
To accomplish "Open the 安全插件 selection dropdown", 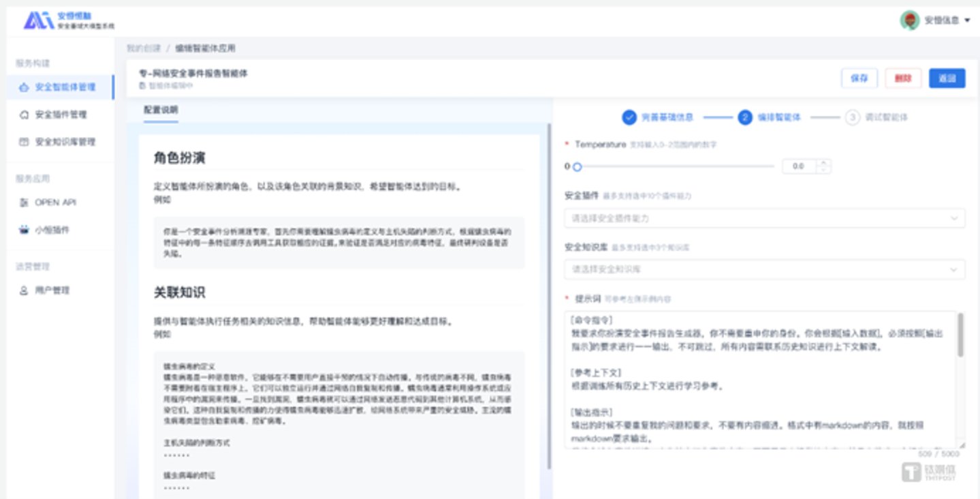I will point(763,218).
